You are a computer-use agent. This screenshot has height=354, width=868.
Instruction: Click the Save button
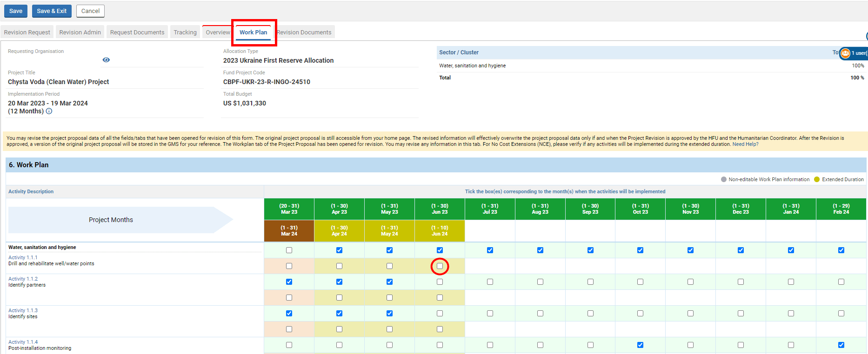pyautogui.click(x=16, y=11)
